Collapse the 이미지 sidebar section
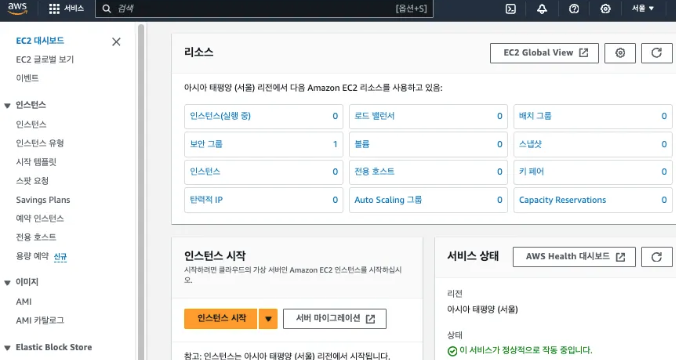676x360 pixels. click(x=7, y=283)
